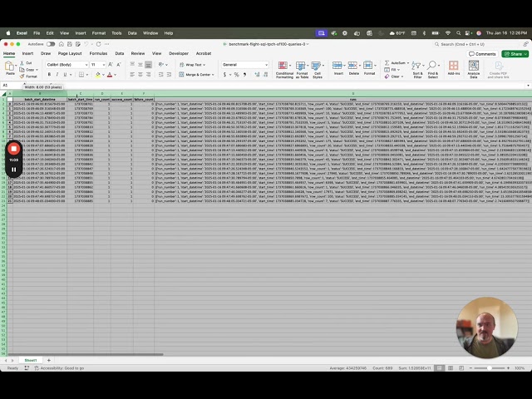Image resolution: width=532 pixels, height=399 pixels.
Task: Align text left
Action: click(132, 74)
